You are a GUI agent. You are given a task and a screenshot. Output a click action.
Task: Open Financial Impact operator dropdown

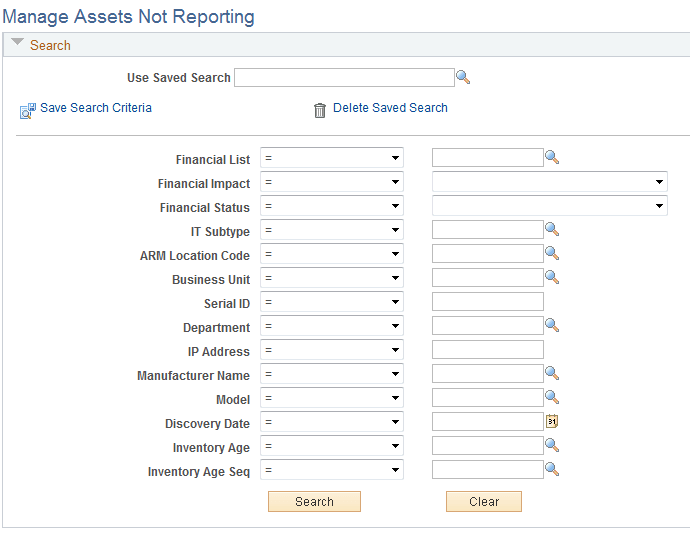pos(332,182)
